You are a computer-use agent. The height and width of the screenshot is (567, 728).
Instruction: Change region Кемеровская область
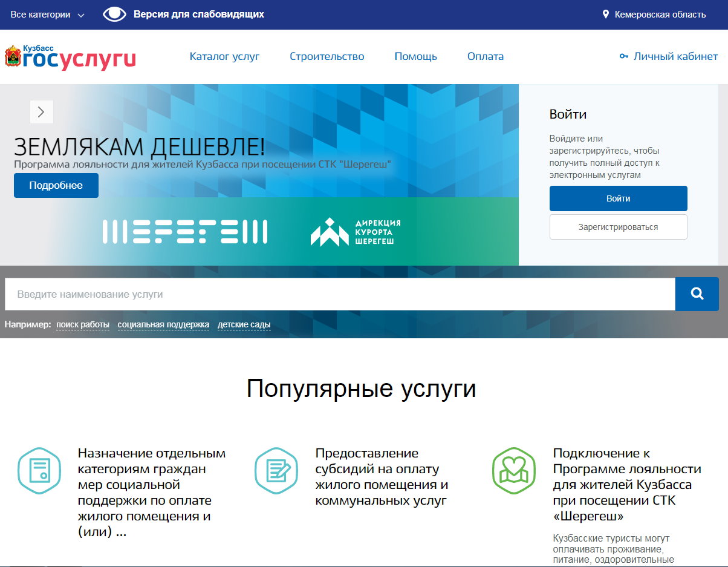660,15
